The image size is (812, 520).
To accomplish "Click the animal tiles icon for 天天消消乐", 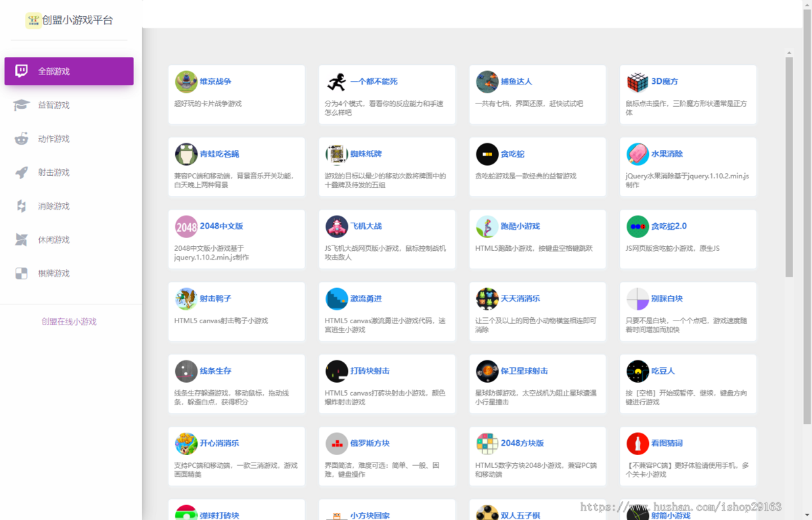I will [x=487, y=299].
